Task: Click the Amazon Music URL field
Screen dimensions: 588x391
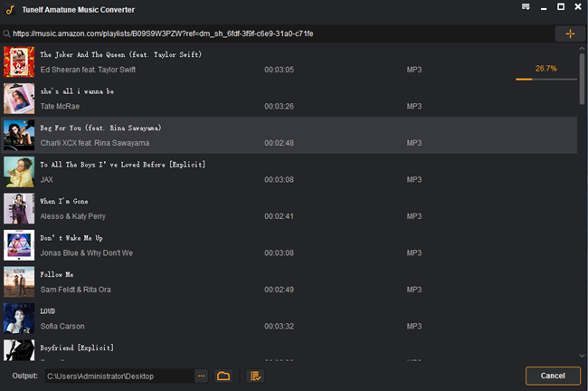Action: 271,33
